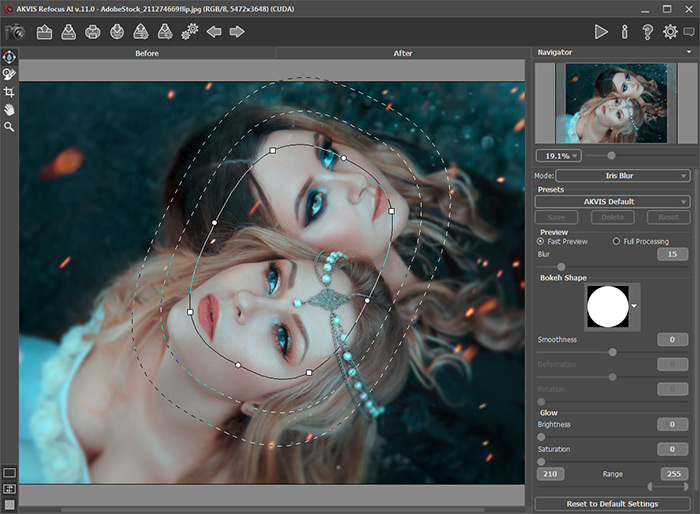Open program info icon
The image size is (700, 514).
click(x=625, y=32)
